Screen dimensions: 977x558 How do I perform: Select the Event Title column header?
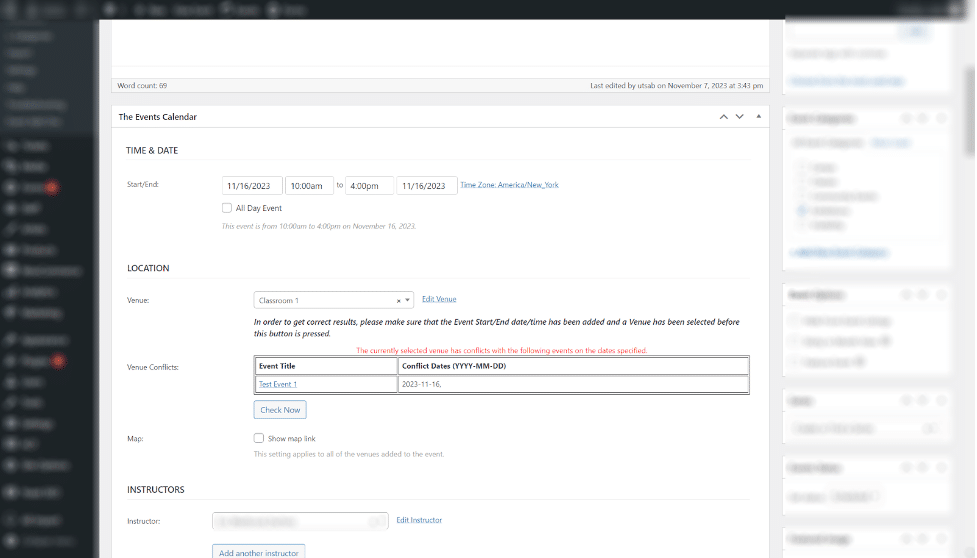tap(326, 366)
